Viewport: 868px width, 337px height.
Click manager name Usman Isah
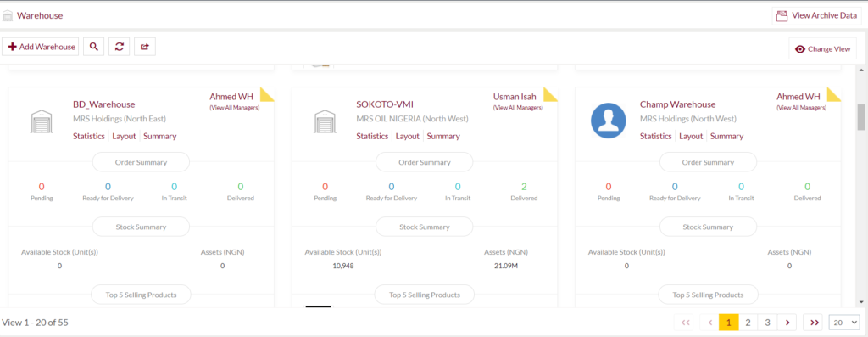(515, 97)
